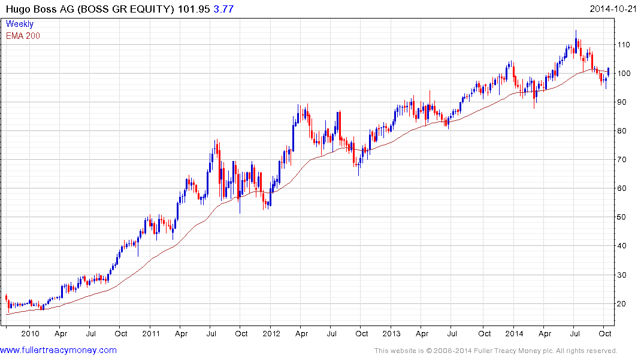
Task: Click the last blue candle of October 2014
Action: tap(608, 72)
